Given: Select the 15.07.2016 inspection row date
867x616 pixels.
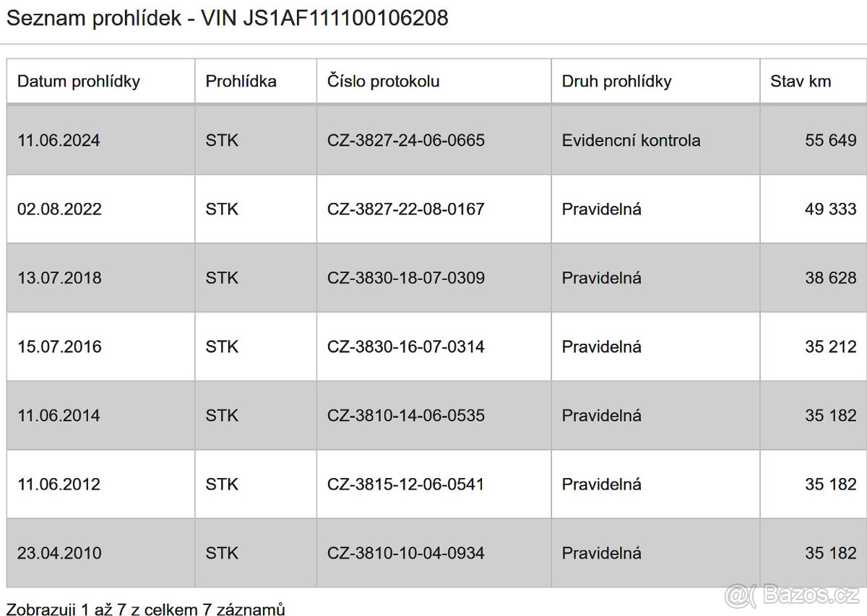Looking at the screenshot, I should (59, 347).
